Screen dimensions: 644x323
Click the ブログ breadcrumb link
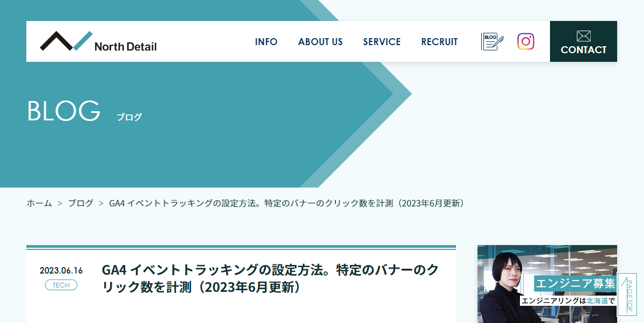81,203
